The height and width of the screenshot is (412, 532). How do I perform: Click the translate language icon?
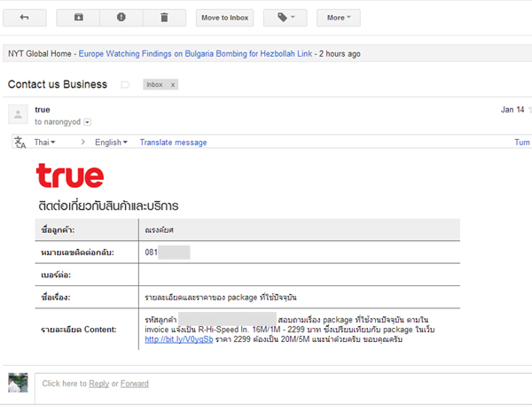(20, 142)
